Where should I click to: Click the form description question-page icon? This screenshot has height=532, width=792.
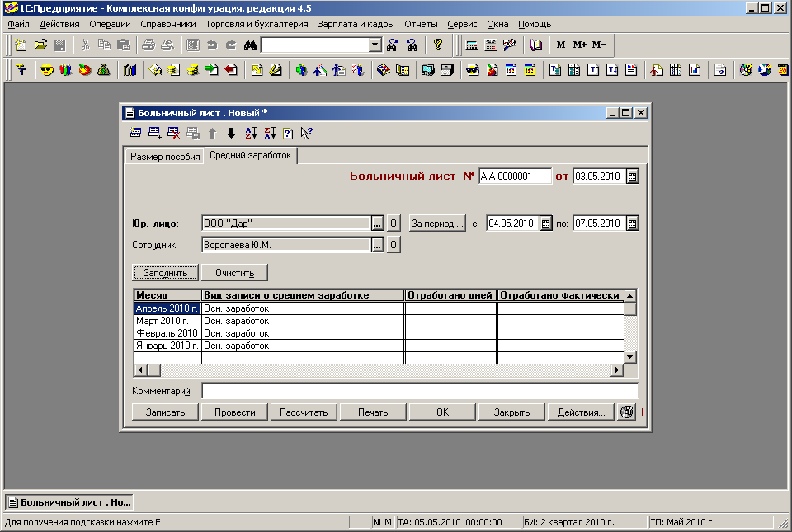(x=288, y=134)
